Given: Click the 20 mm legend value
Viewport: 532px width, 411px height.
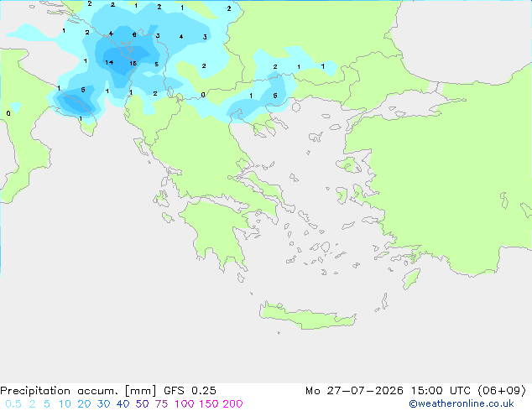Looking at the screenshot, I should pos(84,404).
